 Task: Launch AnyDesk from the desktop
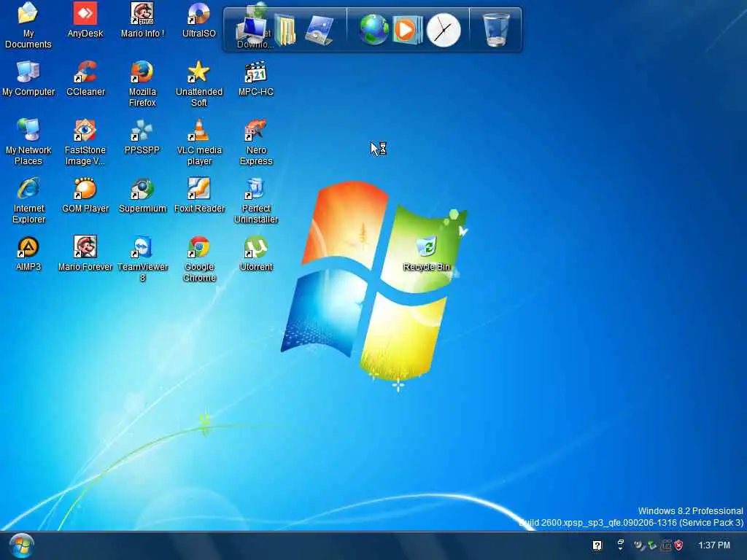point(85,20)
